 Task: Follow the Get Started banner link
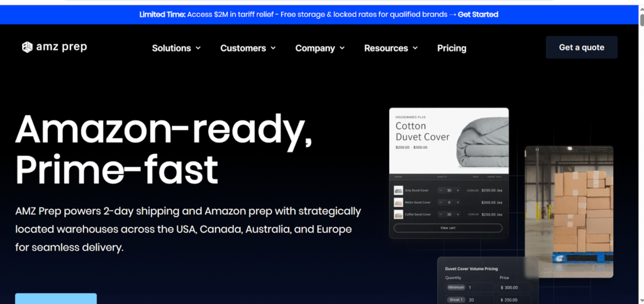(x=478, y=14)
